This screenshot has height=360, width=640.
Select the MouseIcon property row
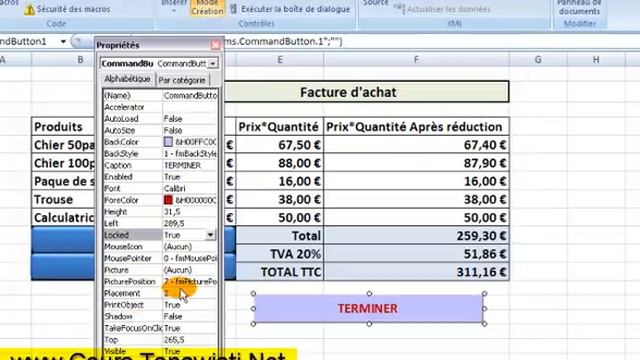[160, 247]
